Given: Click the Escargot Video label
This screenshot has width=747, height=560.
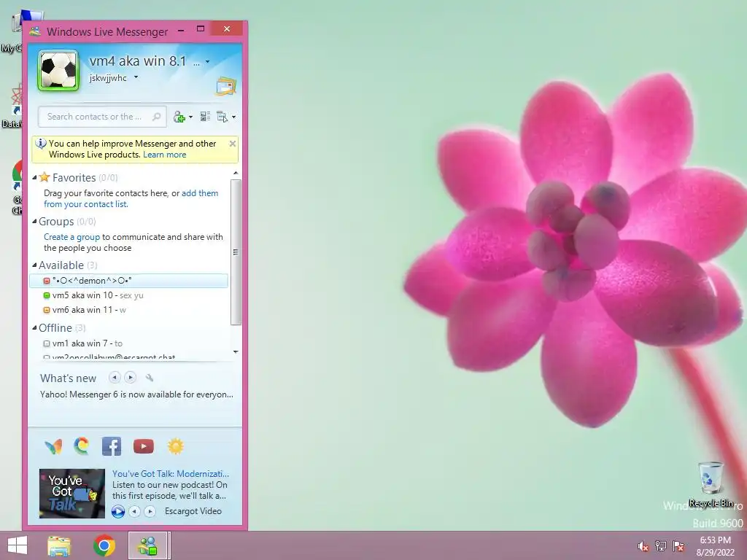Looking at the screenshot, I should tap(193, 511).
